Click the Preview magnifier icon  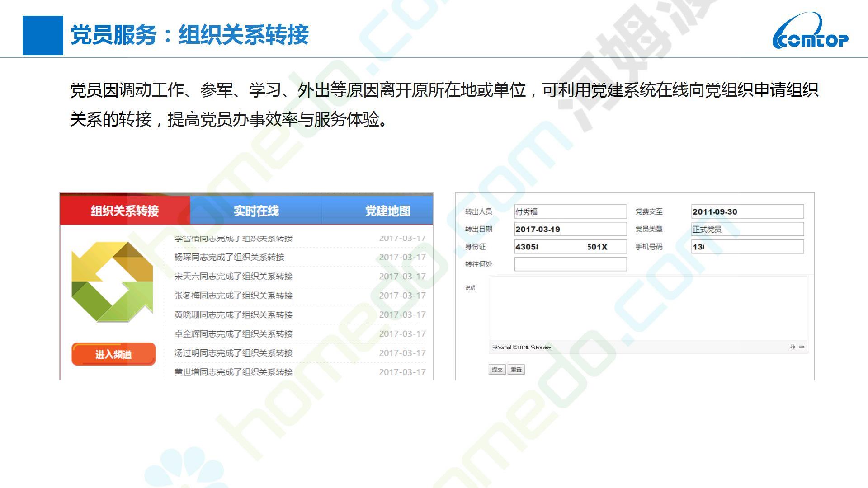coord(533,347)
